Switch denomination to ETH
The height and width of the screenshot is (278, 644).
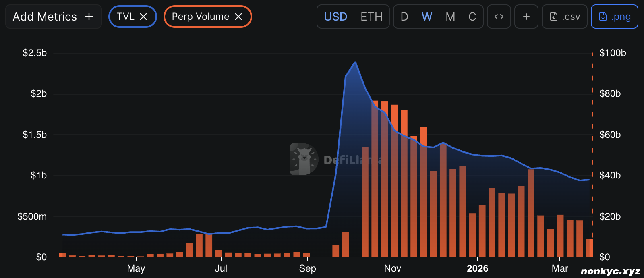pos(371,17)
